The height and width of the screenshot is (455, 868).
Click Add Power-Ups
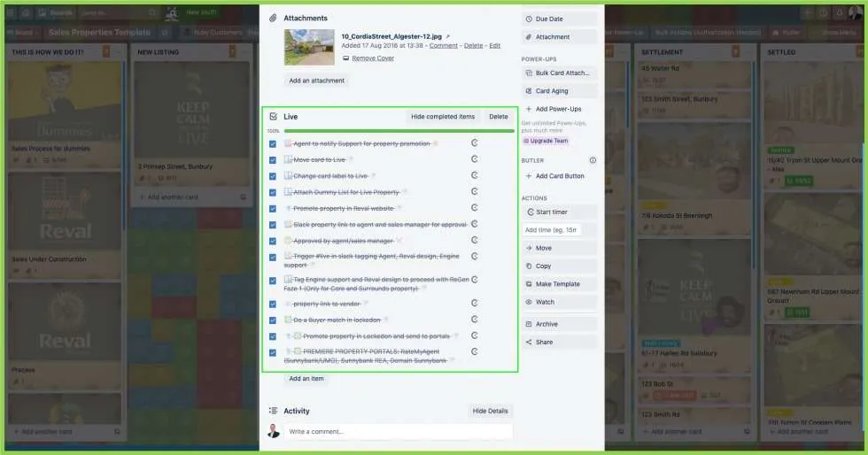point(559,109)
